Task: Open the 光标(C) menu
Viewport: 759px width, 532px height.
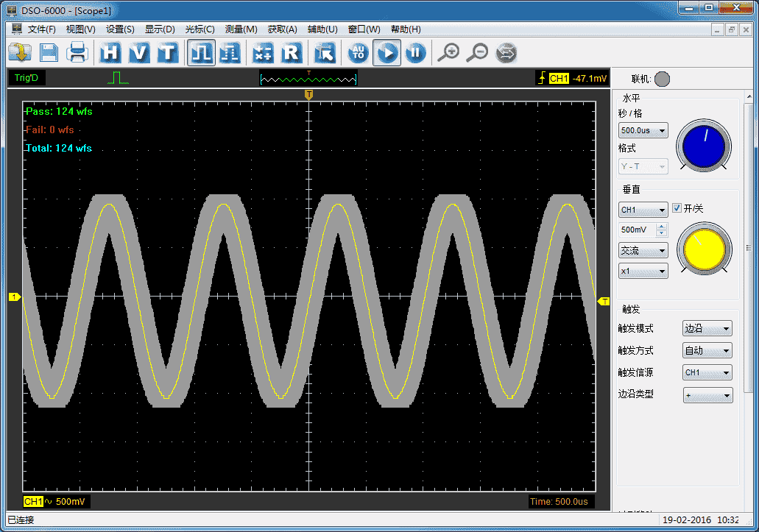Action: pyautogui.click(x=200, y=29)
